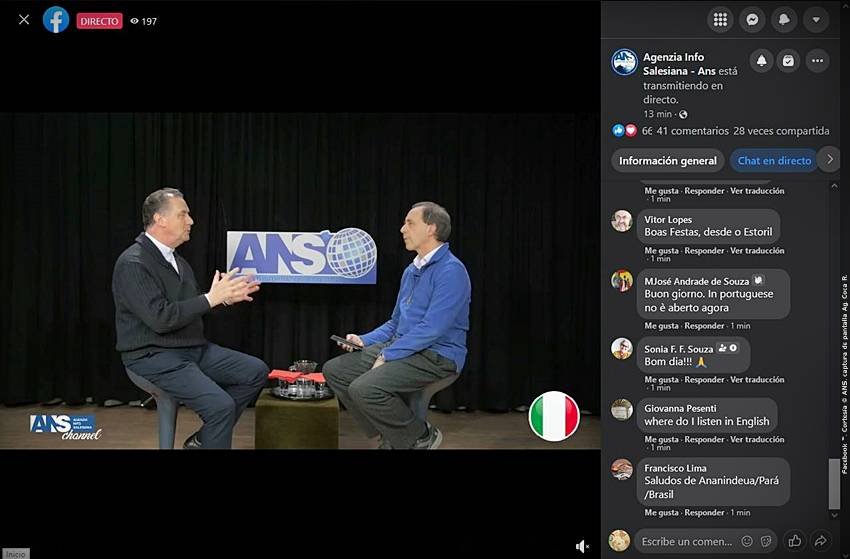Image resolution: width=850 pixels, height=559 pixels.
Task: Click the live video frame
Action: tap(300, 281)
